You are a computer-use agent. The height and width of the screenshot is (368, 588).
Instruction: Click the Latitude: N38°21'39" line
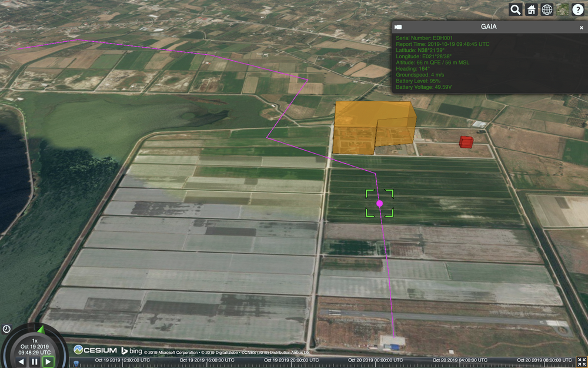coord(420,50)
